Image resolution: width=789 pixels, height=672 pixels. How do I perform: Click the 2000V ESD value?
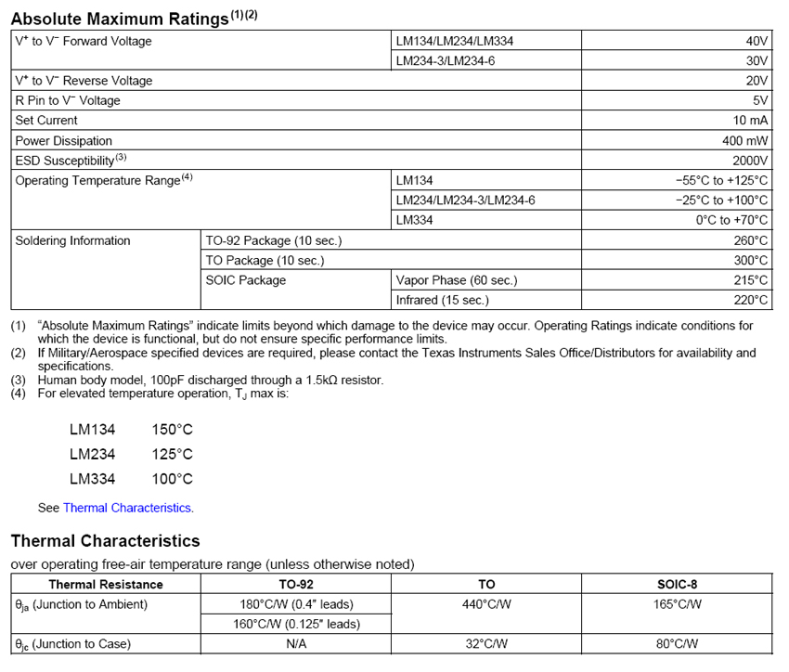750,161
